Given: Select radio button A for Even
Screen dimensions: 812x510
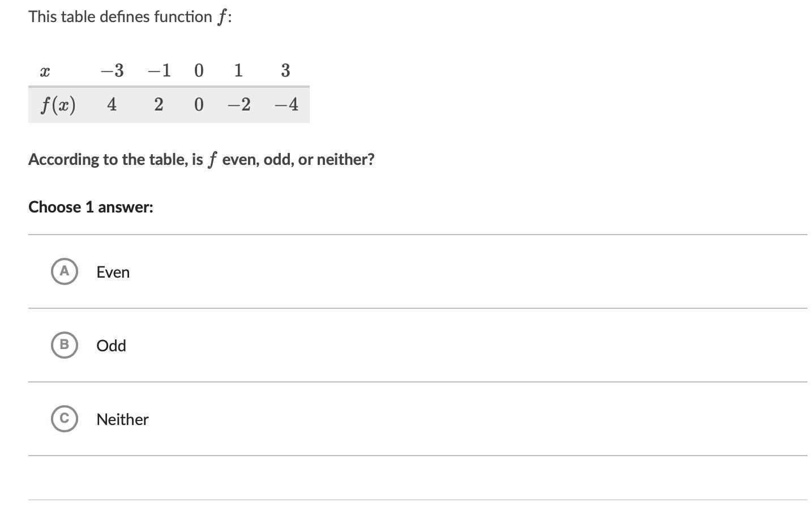Looking at the screenshot, I should pos(65,271).
